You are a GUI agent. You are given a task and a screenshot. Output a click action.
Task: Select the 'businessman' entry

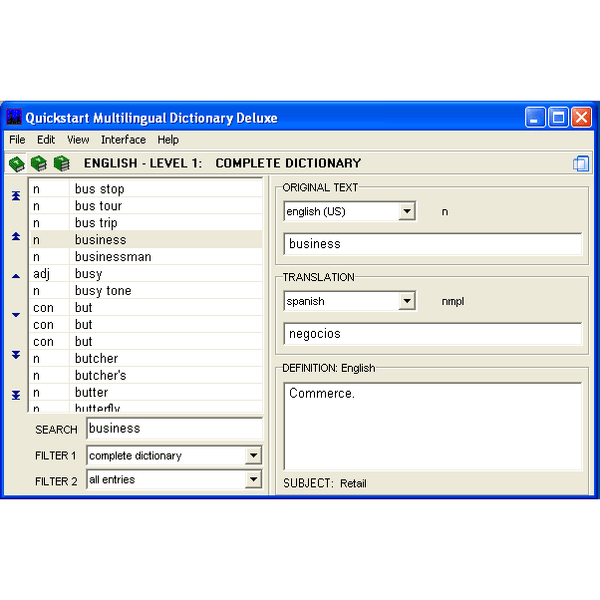(146, 257)
